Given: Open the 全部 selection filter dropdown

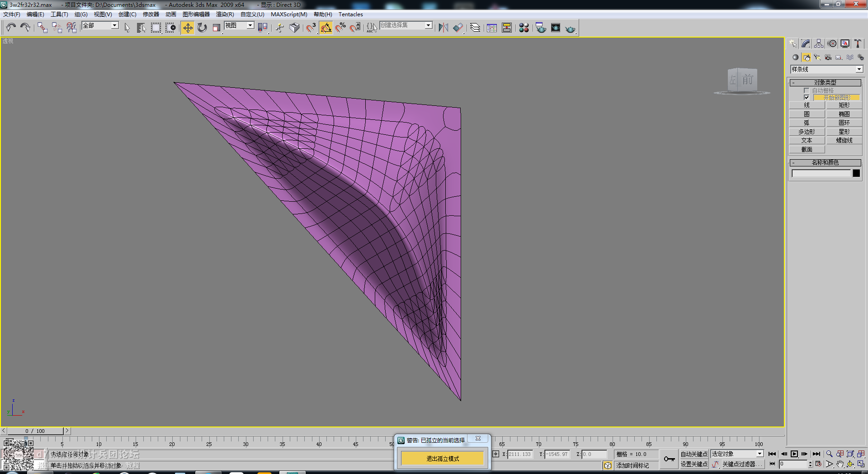Looking at the screenshot, I should (x=100, y=26).
